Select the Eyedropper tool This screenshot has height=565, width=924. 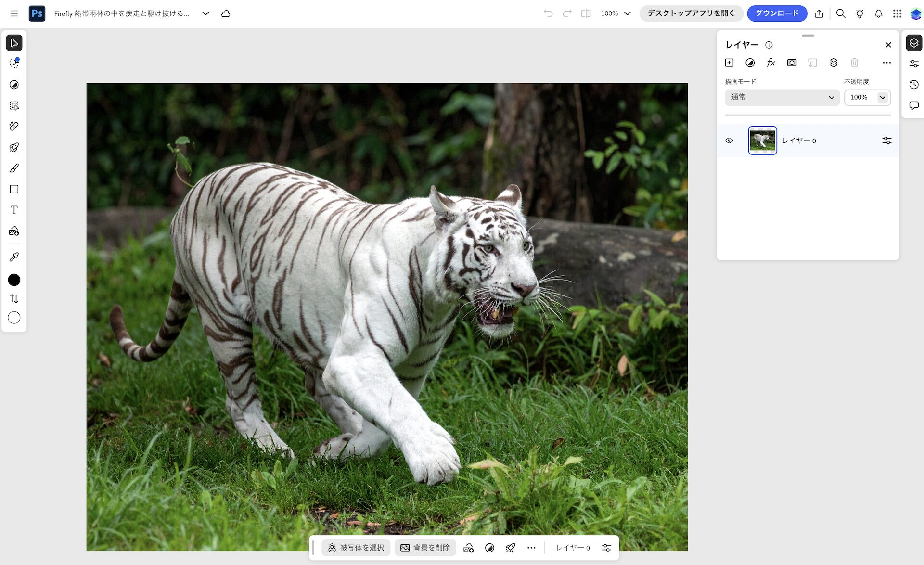click(x=14, y=257)
